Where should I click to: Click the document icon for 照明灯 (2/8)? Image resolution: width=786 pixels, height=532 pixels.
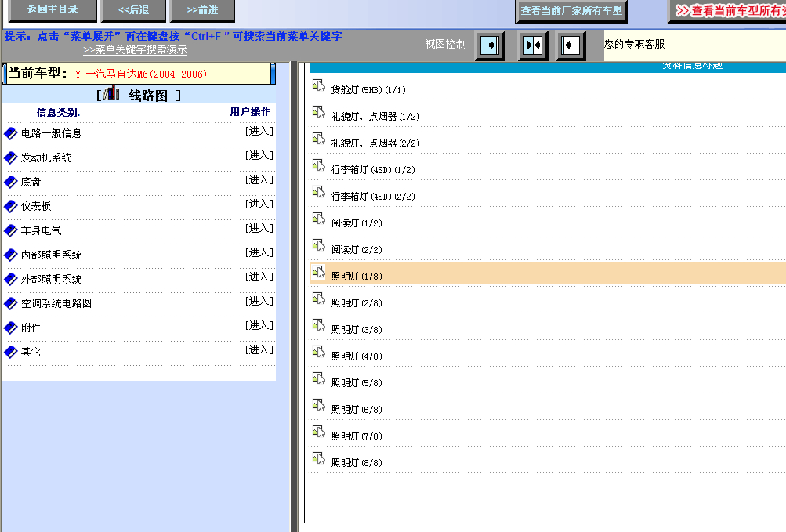[x=319, y=299]
